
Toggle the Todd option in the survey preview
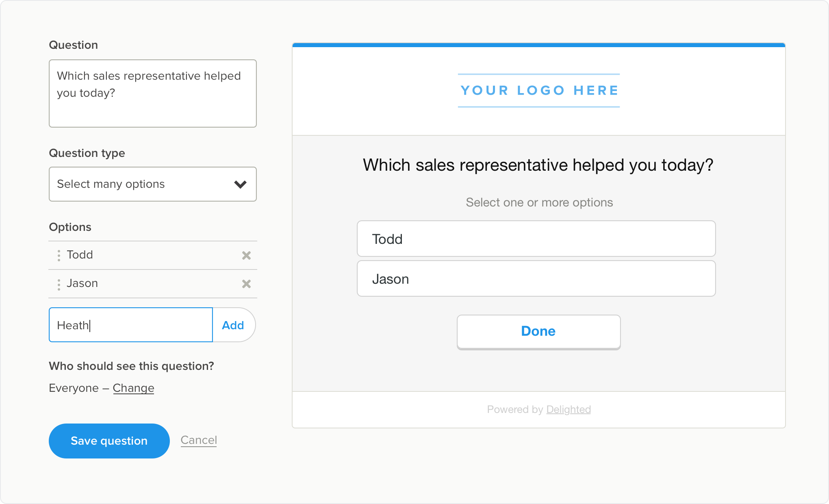[536, 239]
